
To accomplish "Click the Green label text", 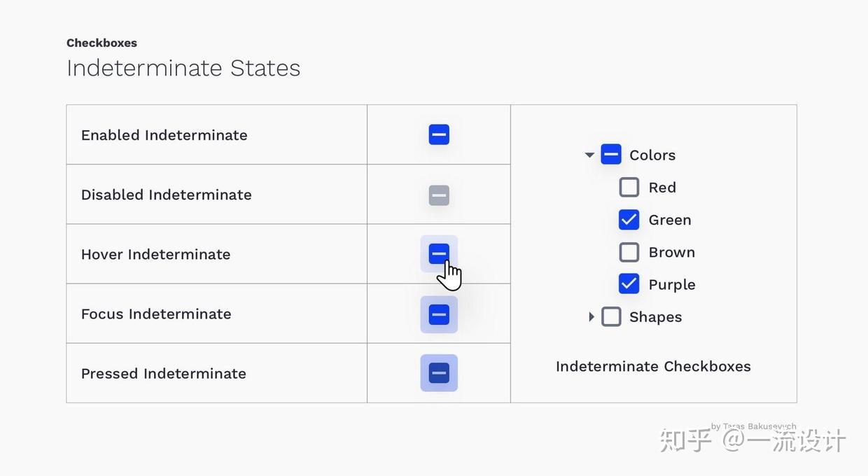I will pyautogui.click(x=670, y=220).
